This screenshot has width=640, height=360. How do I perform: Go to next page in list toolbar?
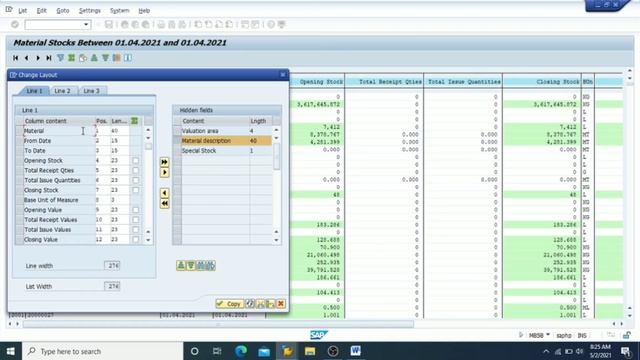click(x=38, y=58)
